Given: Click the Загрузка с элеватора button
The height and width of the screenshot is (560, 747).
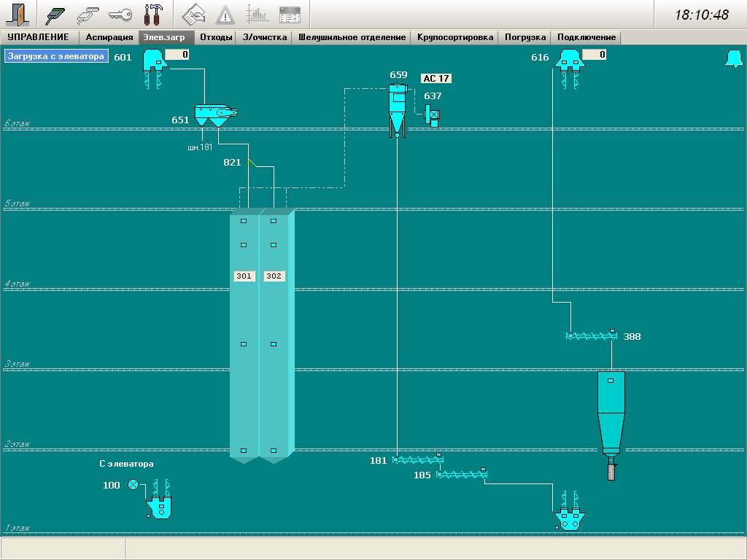Looking at the screenshot, I should click(x=56, y=56).
